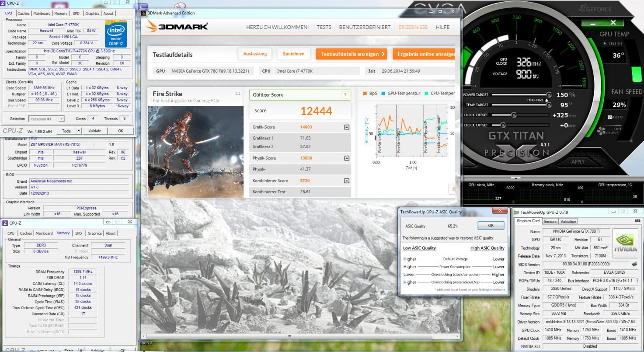
Task: Open the About tab in top CPU-Z window
Action: pyautogui.click(x=108, y=14)
